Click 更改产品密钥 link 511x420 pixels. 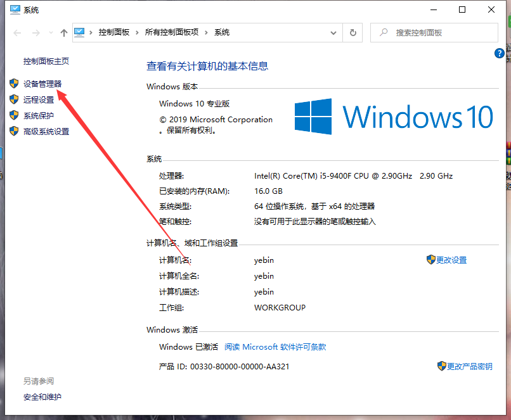(470, 367)
